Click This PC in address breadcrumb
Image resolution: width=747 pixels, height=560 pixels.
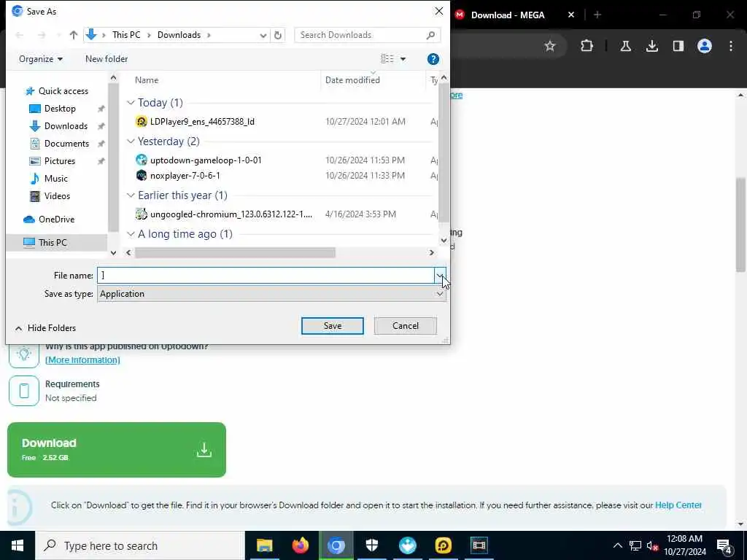126,35
